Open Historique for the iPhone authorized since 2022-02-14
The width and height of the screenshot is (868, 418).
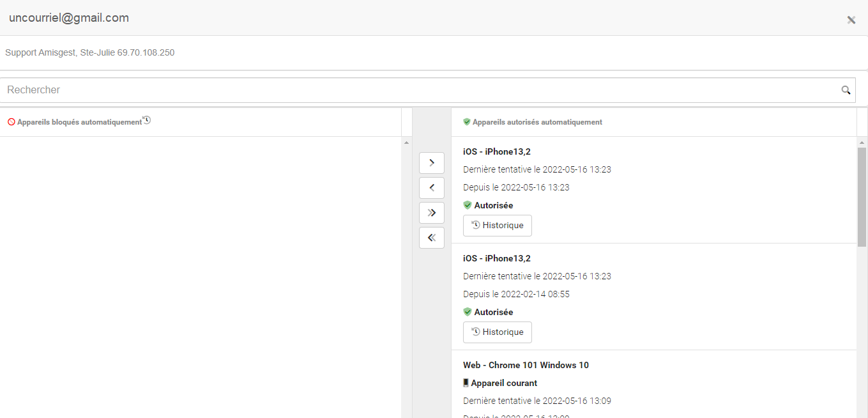click(x=498, y=332)
